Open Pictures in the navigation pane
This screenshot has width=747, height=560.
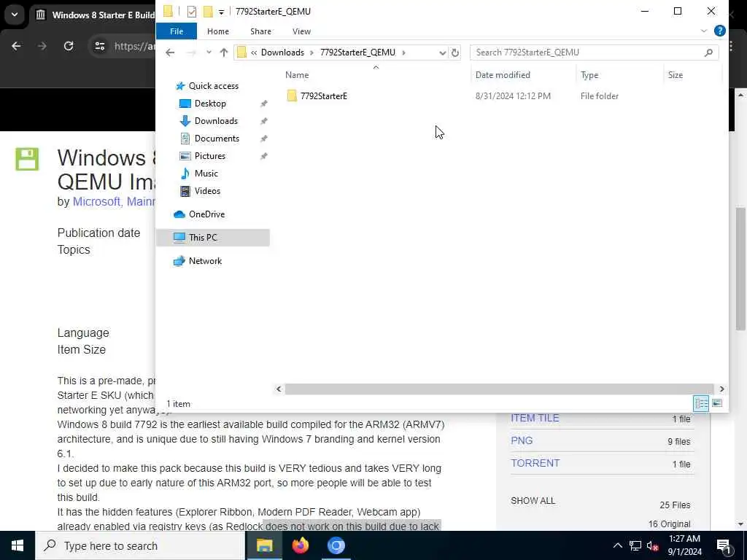pyautogui.click(x=209, y=156)
